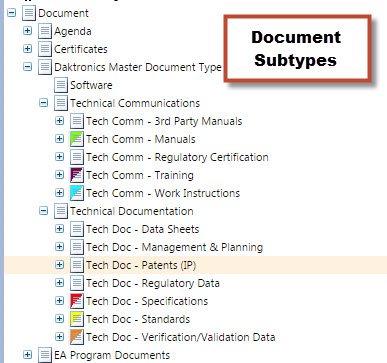Expand Tech Doc - Regulatory Data node
Viewport: 387px width, 363px height.
(x=60, y=283)
